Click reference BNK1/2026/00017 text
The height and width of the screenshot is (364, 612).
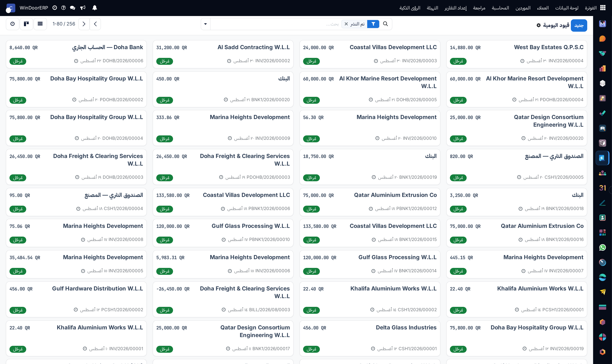coord(271,349)
